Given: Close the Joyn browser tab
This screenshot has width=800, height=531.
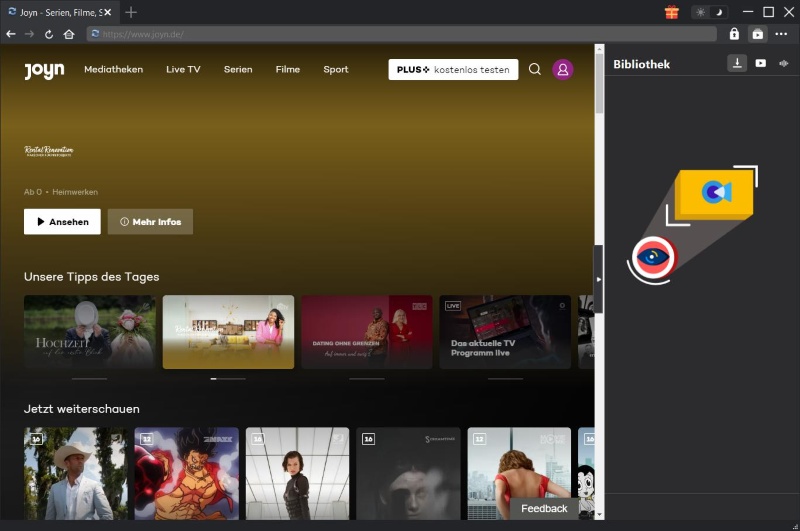Looking at the screenshot, I should point(108,12).
